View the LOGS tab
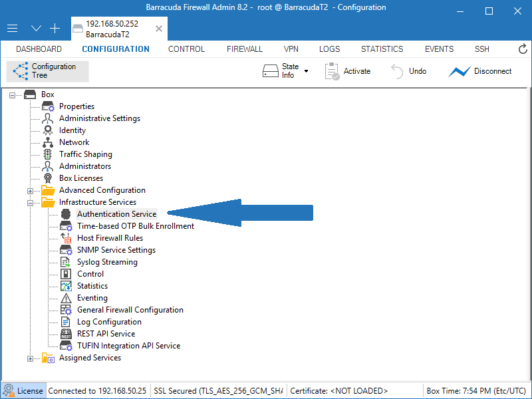532x399 pixels. tap(329, 49)
